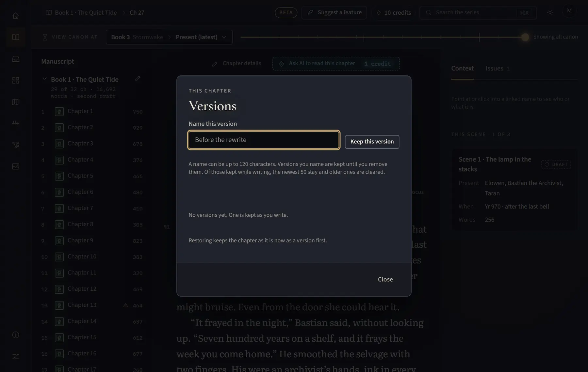Click the Chapter 1 row icon

(59, 112)
